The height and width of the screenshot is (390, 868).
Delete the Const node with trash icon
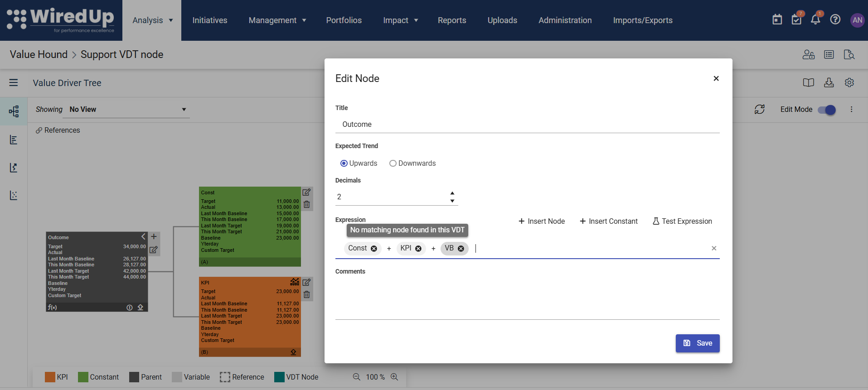click(x=306, y=204)
